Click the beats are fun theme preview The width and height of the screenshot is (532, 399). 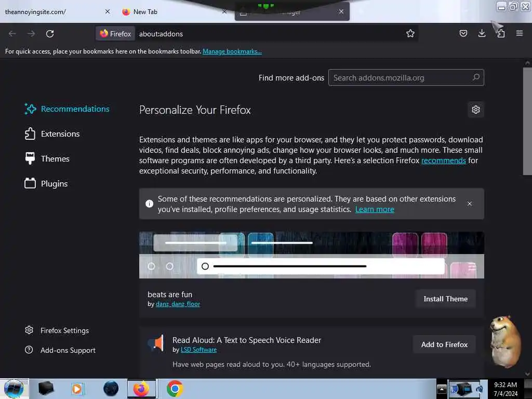(x=312, y=255)
